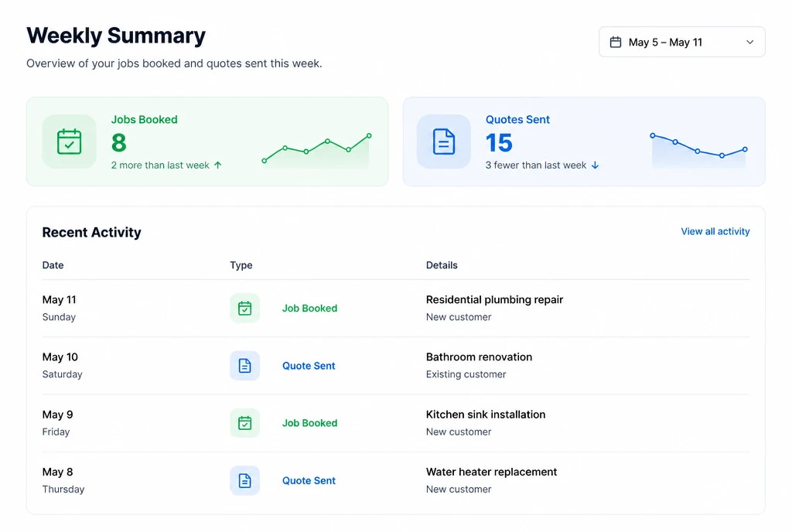The height and width of the screenshot is (532, 792).
Task: Click the Date column header
Action: tap(53, 265)
